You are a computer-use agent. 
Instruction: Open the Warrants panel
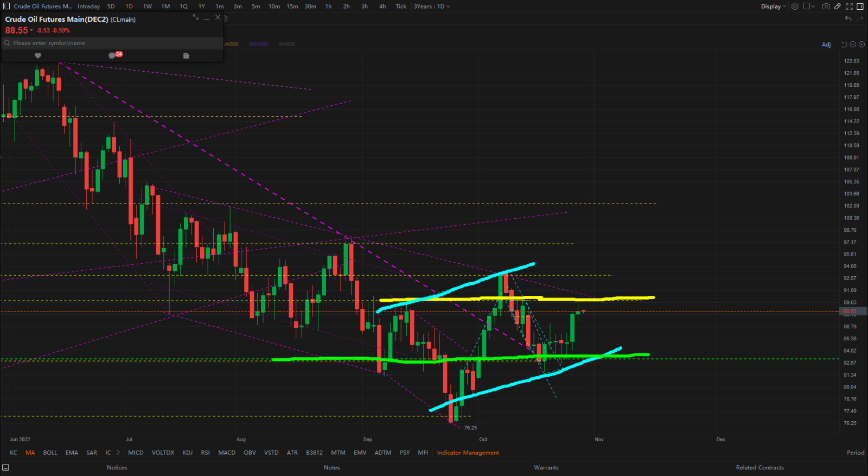coord(546,467)
